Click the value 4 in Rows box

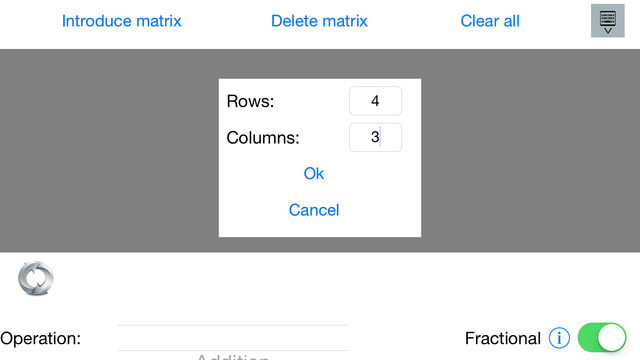tap(375, 101)
